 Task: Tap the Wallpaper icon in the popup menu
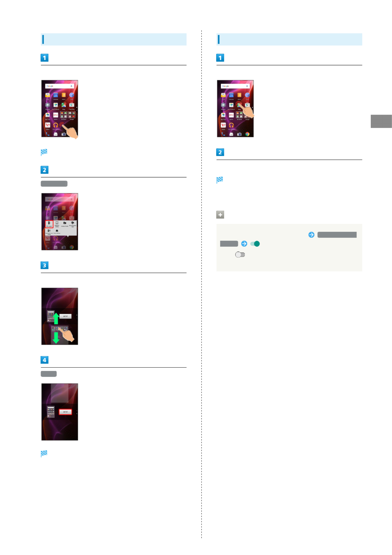57,224
